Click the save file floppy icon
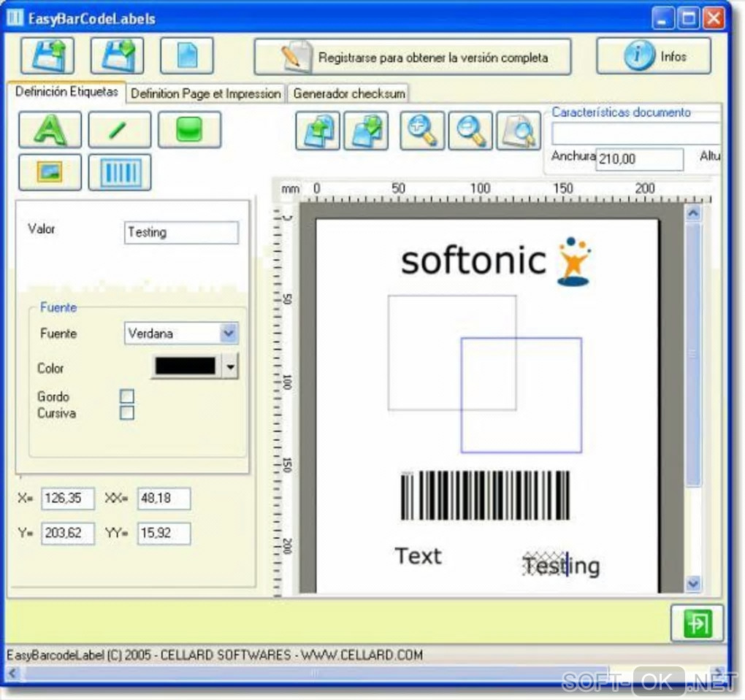745x700 pixels. tap(118, 55)
